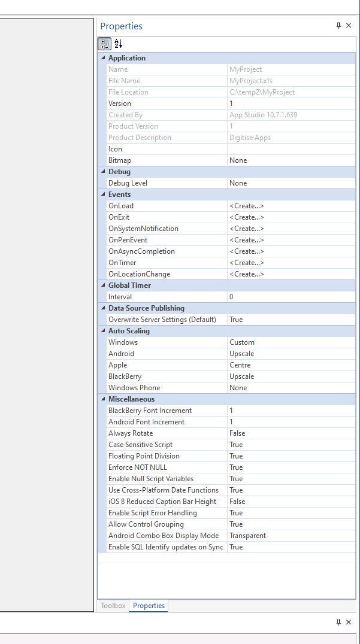360x644 pixels.
Task: Select the File Name property label
Action: (x=124, y=81)
